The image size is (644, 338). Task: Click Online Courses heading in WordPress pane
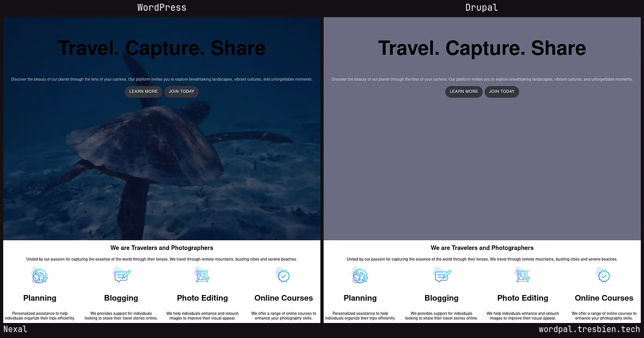[x=283, y=298]
